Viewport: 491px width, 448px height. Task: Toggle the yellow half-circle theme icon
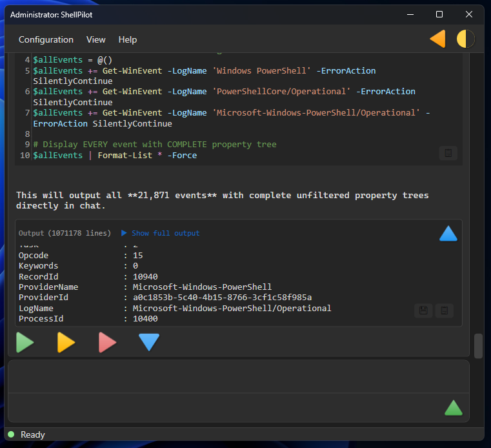(x=465, y=39)
